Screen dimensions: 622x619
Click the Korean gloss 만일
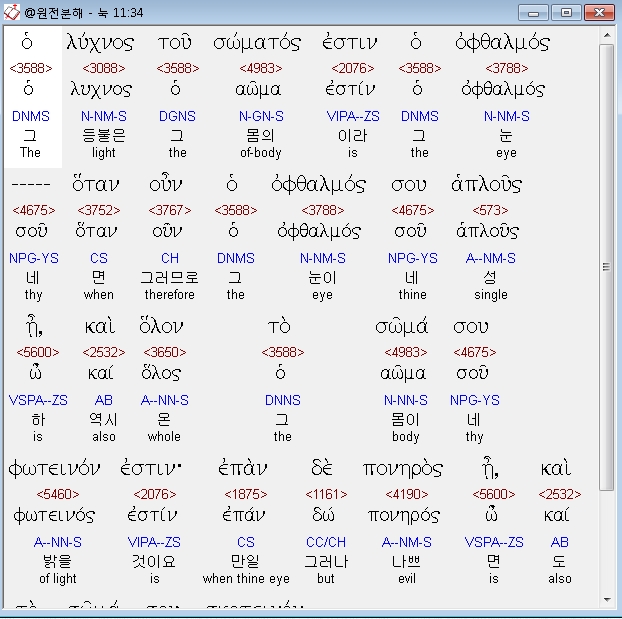(x=245, y=561)
